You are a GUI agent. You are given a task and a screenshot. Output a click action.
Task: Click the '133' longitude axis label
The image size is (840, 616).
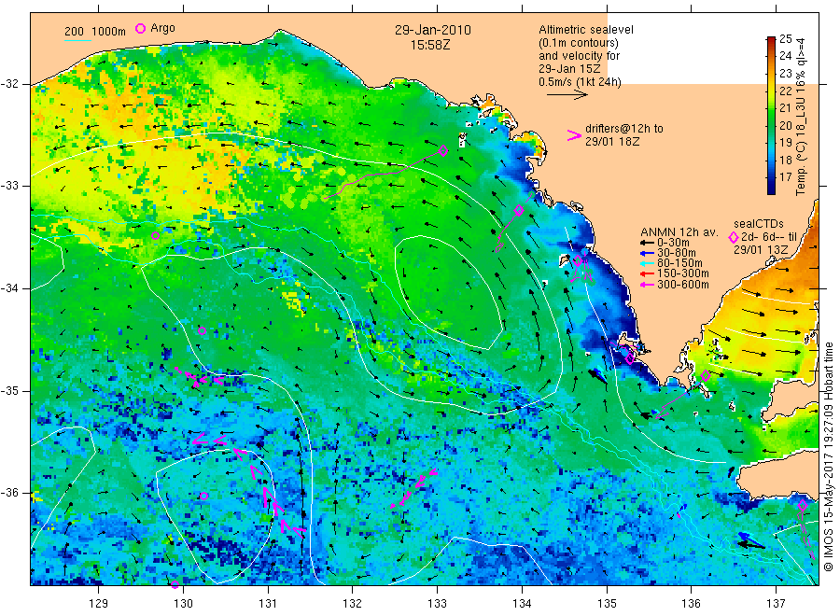[x=437, y=604]
